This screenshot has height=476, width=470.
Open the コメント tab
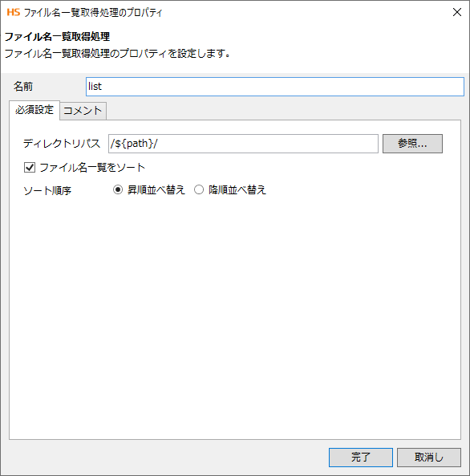click(x=83, y=111)
